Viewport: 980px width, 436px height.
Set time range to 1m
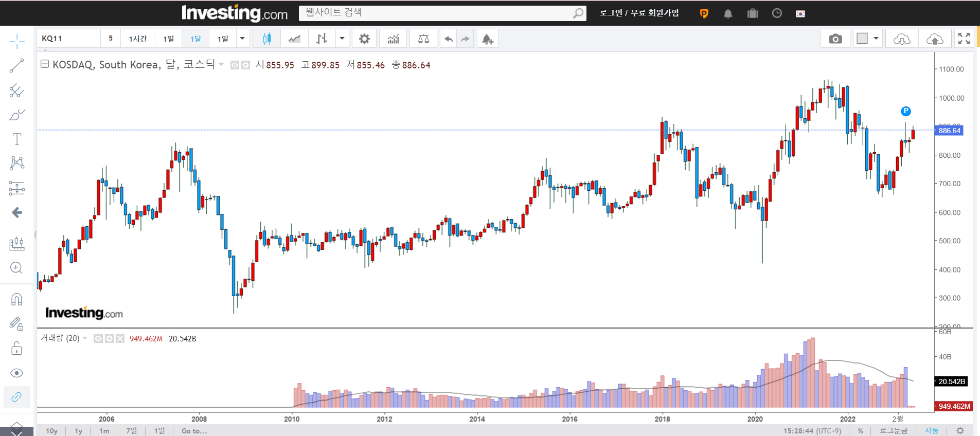point(104,431)
